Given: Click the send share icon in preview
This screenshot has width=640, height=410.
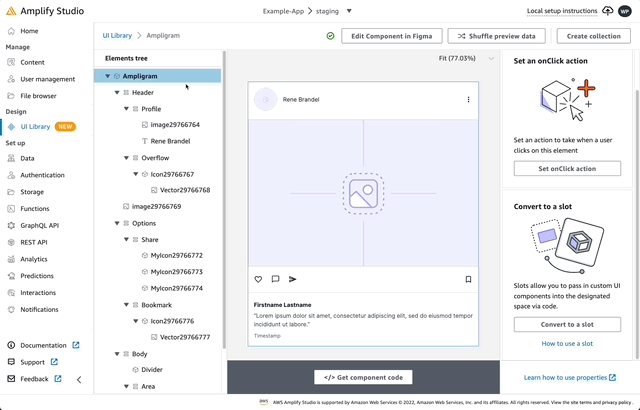Looking at the screenshot, I should (293, 279).
